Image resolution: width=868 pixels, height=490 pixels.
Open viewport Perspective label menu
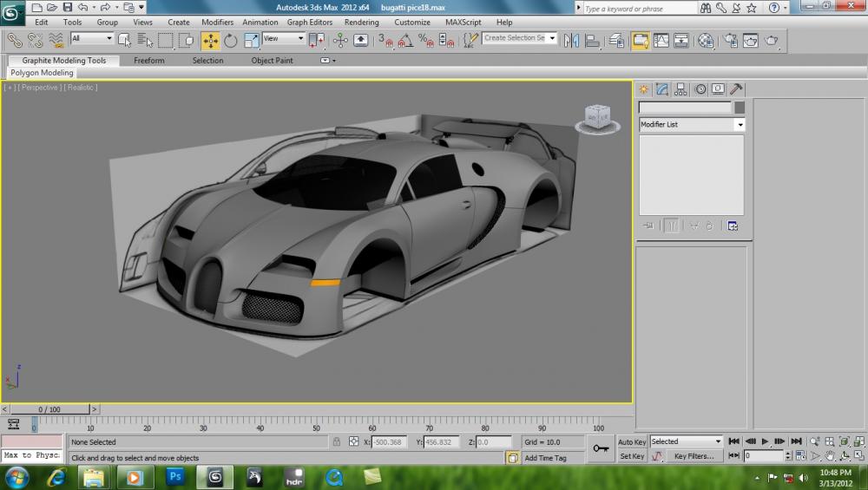[40, 88]
